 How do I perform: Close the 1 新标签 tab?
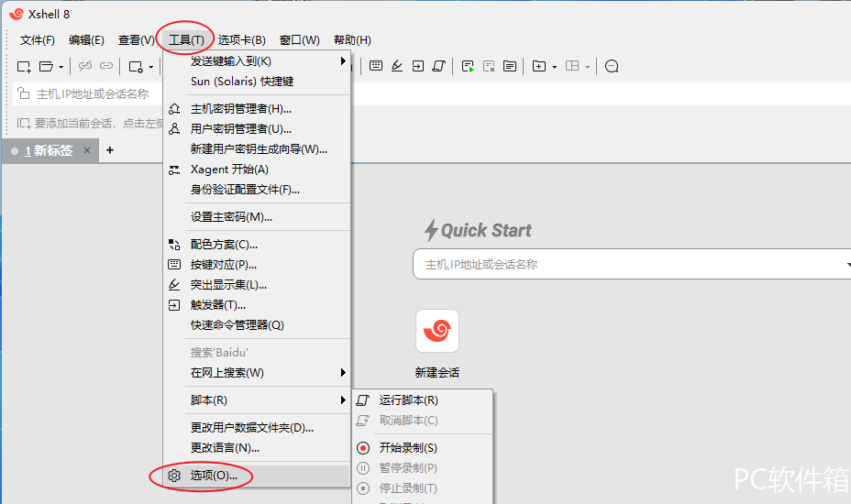pos(87,150)
